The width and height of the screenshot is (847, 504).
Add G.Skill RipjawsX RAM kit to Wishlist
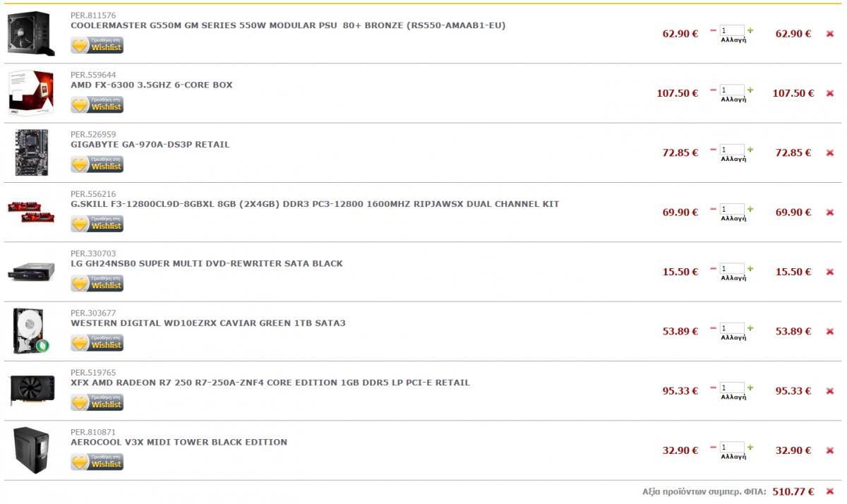coord(97,224)
